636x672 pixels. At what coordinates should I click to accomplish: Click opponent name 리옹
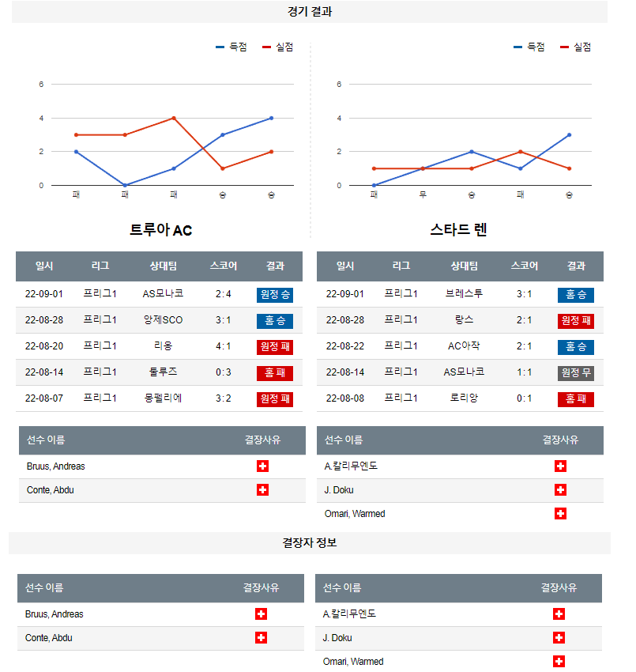pyautogui.click(x=164, y=345)
